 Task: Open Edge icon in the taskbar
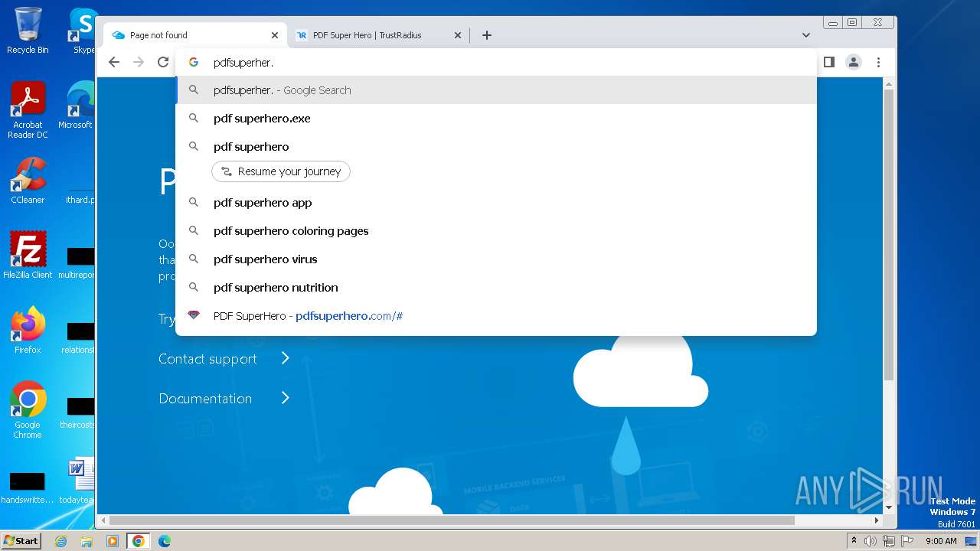tap(164, 541)
